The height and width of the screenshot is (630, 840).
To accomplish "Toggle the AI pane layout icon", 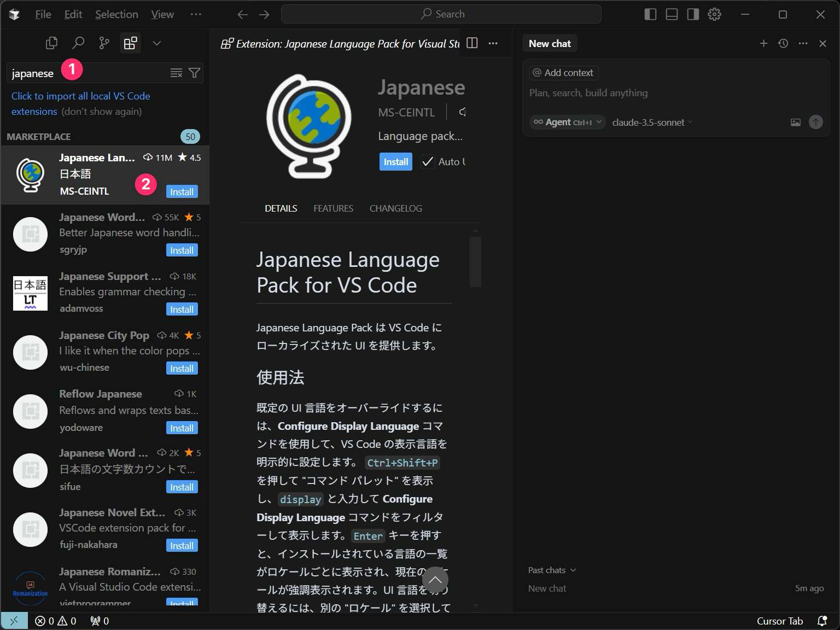I will pos(693,14).
